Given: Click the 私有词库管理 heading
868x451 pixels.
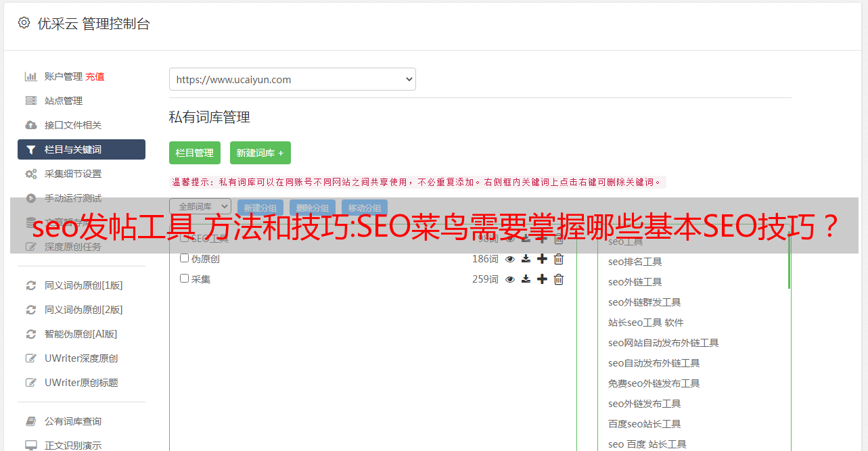Looking at the screenshot, I should click(210, 117).
